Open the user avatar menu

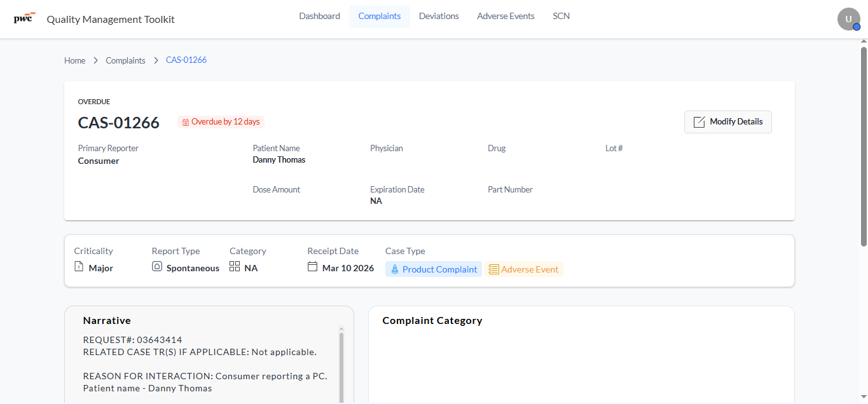click(x=848, y=19)
